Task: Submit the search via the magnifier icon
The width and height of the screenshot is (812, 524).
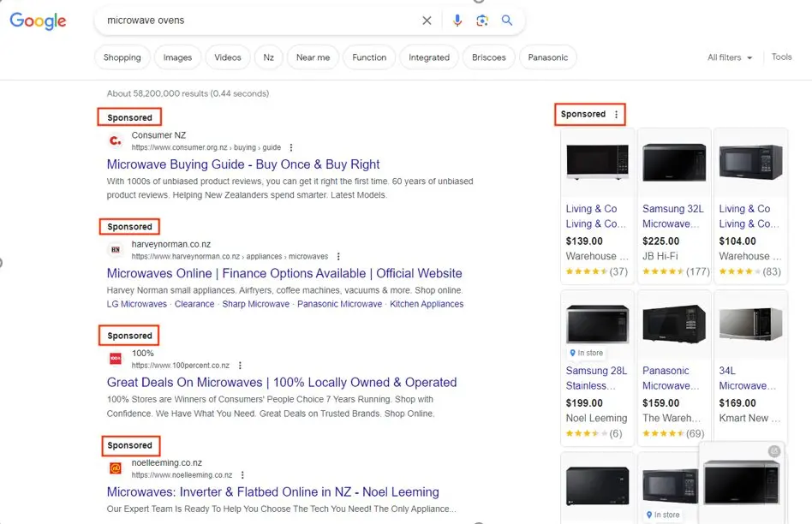Action: click(x=507, y=21)
